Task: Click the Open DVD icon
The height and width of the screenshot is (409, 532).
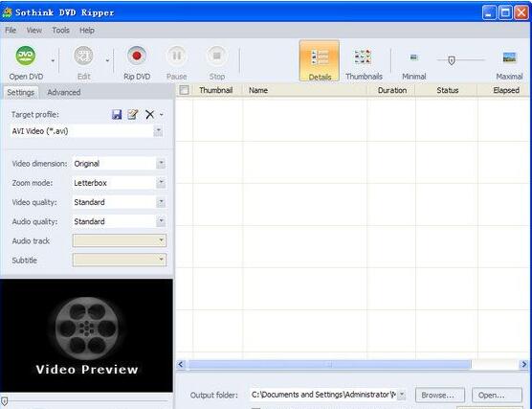Action: click(26, 56)
